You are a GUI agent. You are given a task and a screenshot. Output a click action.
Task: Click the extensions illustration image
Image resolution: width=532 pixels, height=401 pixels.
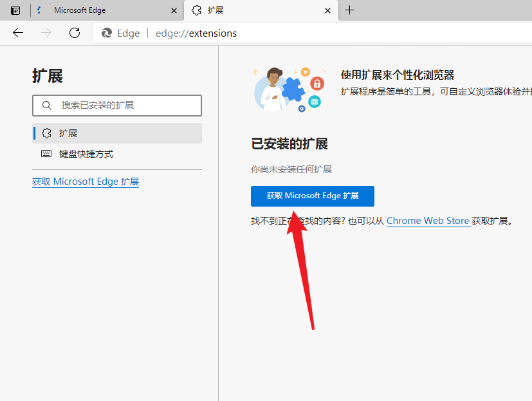point(289,89)
